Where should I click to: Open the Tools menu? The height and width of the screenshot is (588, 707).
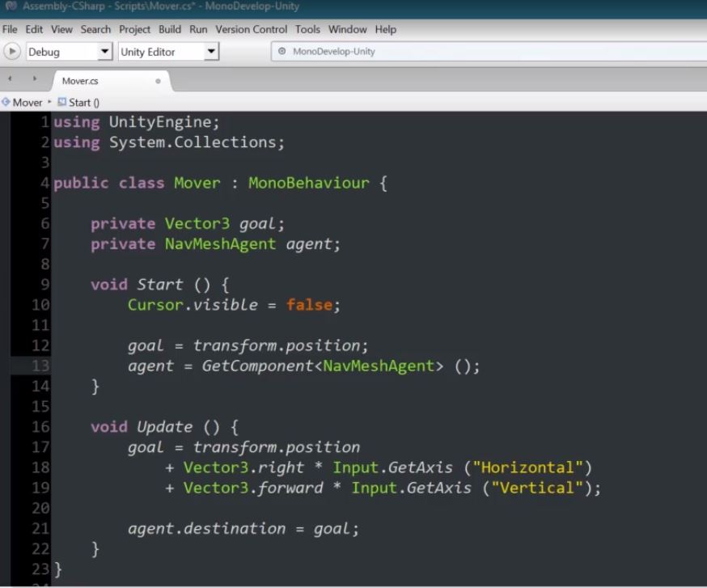307,29
